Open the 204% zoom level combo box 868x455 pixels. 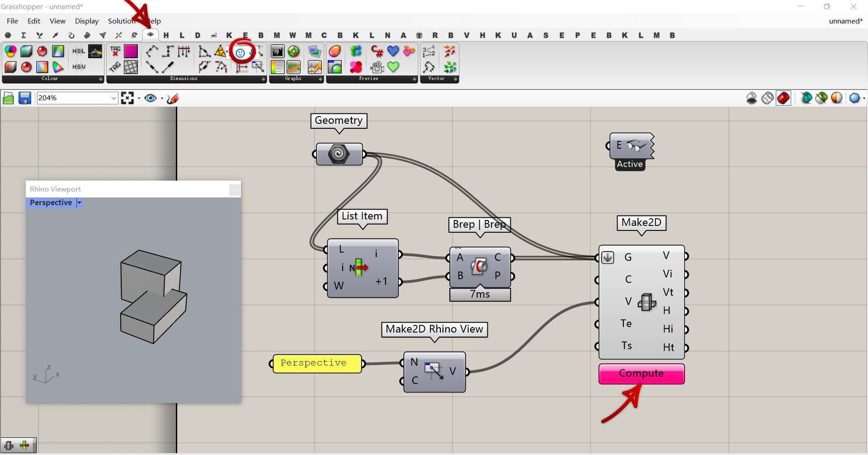77,98
